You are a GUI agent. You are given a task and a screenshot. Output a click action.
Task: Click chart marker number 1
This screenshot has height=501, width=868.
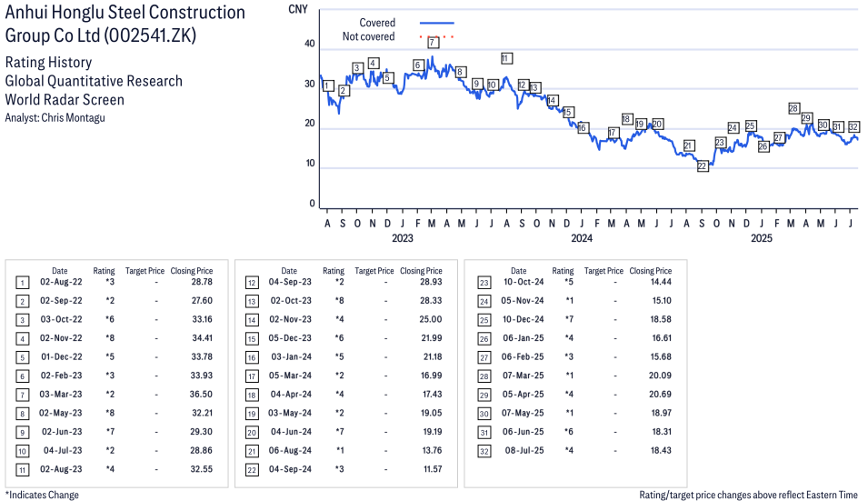(328, 85)
